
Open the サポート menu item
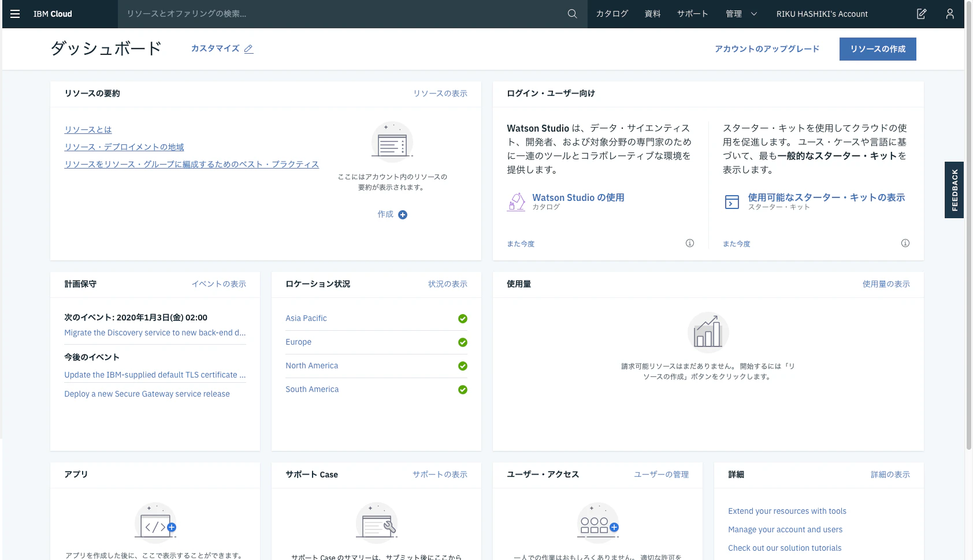(x=693, y=14)
